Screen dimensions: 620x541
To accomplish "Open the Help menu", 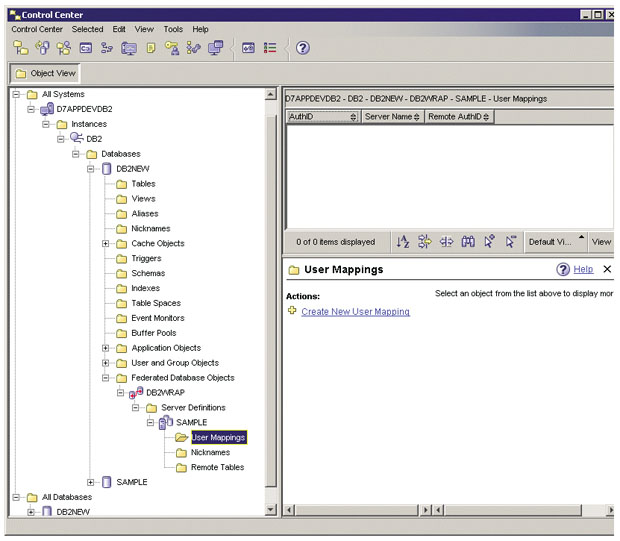I will point(200,29).
